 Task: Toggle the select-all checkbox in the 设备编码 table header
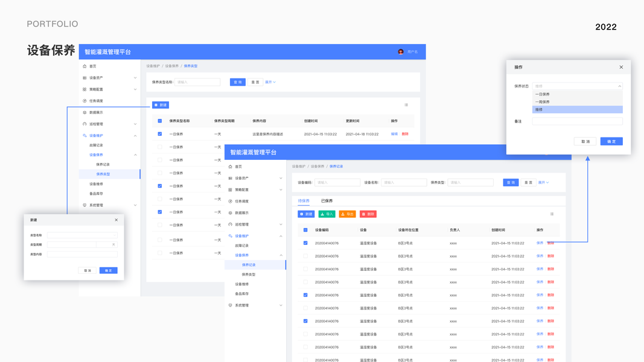click(305, 230)
